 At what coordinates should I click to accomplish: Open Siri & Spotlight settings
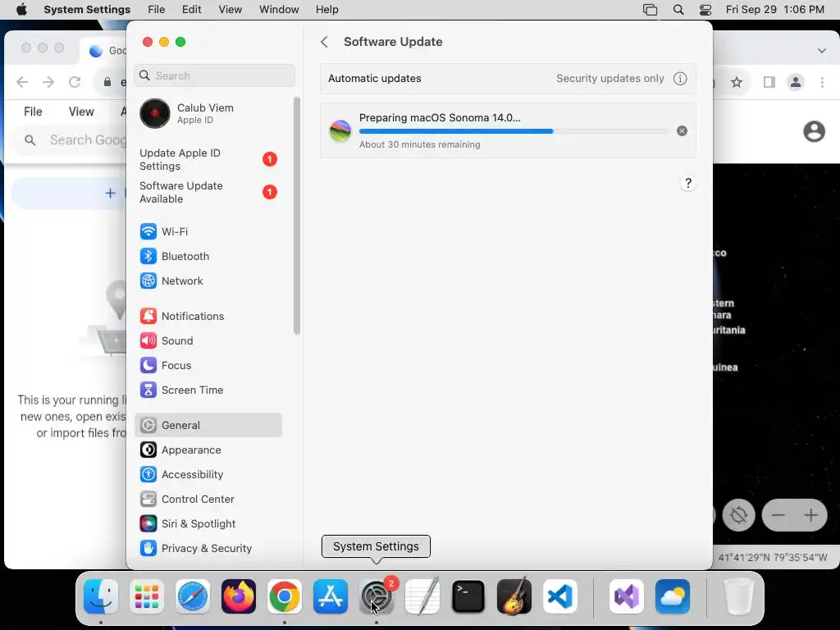[x=208, y=524]
